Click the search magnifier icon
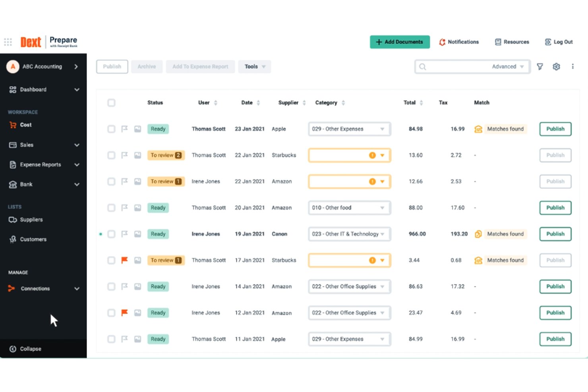 [x=422, y=67]
